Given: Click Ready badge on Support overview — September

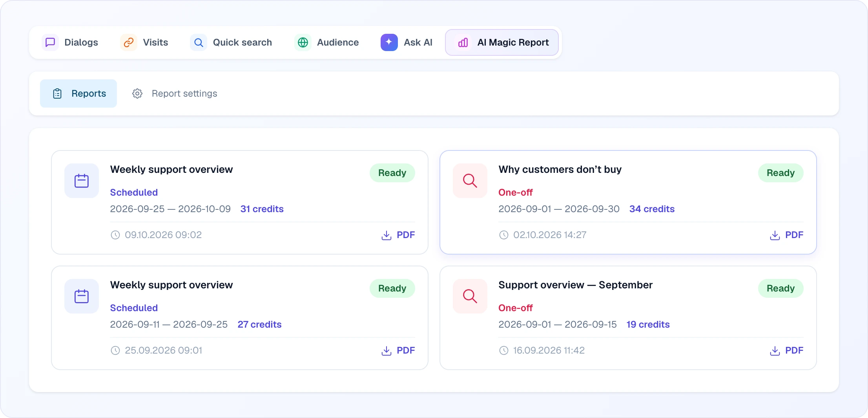Looking at the screenshot, I should (x=780, y=288).
